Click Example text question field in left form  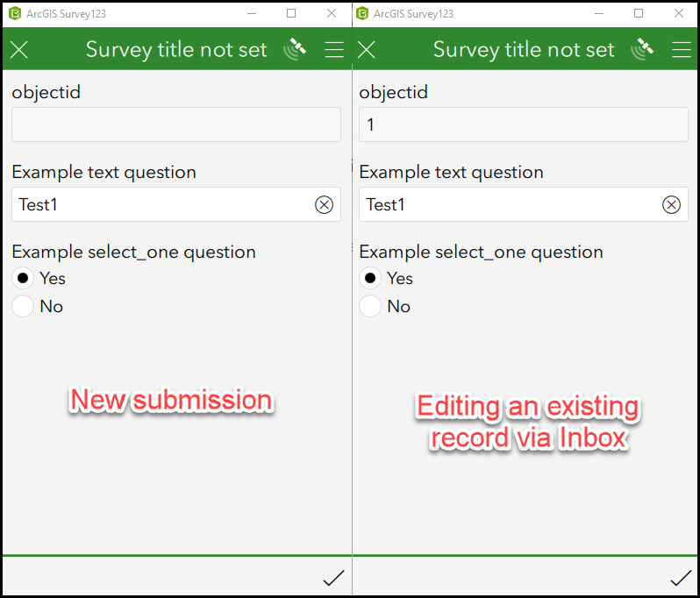(x=162, y=205)
